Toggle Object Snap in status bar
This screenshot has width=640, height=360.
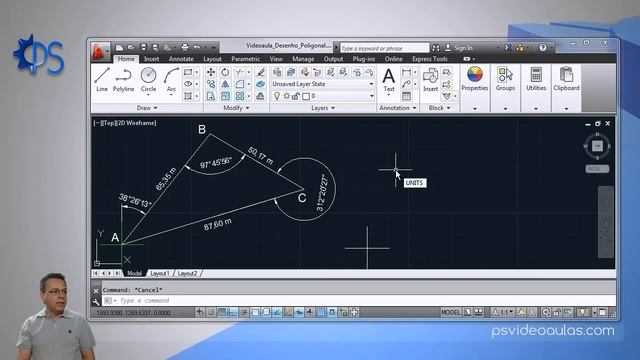[255, 312]
